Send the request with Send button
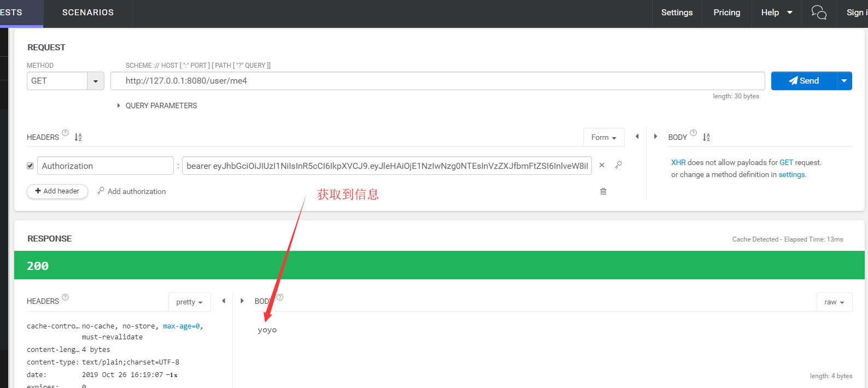Screen dimensions: 868x388 click(804, 81)
